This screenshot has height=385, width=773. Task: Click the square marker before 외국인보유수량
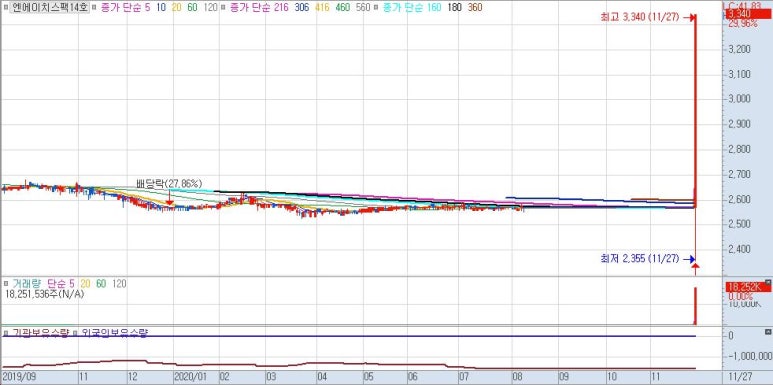pos(76,333)
